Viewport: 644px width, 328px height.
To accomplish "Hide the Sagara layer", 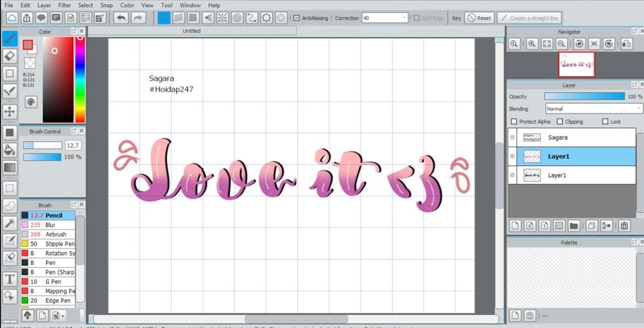I will pyautogui.click(x=512, y=138).
